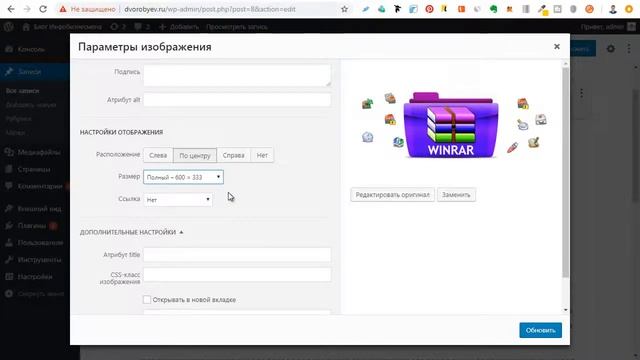Click the red Pinterest extension icon
This screenshot has width=640, height=360.
click(429, 9)
